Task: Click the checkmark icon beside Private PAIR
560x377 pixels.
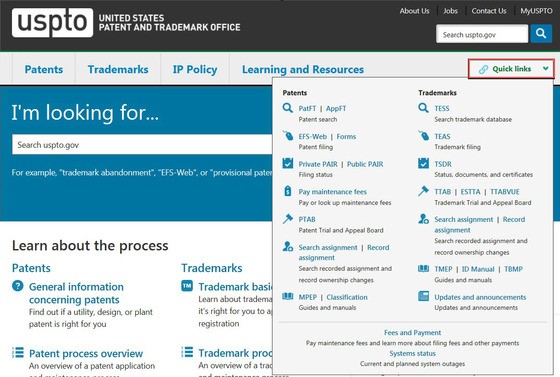Action: pos(288,163)
